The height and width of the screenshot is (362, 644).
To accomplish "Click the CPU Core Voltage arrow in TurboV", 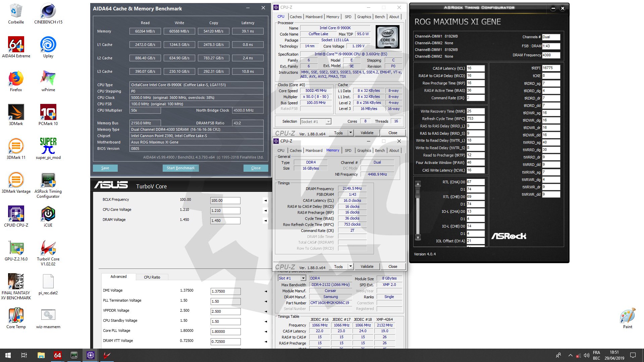I will tap(265, 210).
